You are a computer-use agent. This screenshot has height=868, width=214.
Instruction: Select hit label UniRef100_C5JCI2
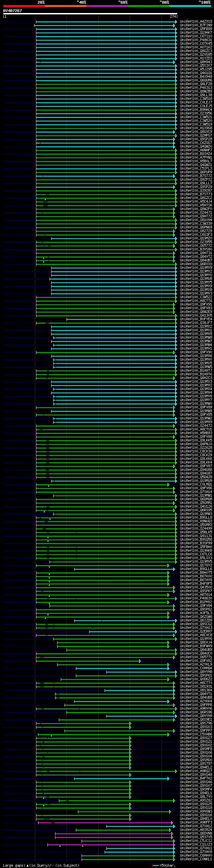[x=196, y=841]
